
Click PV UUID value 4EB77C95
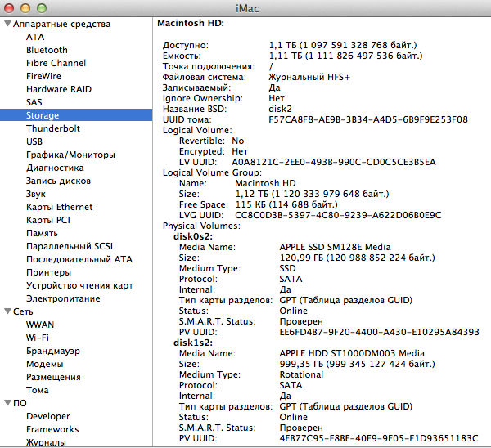click(x=379, y=439)
